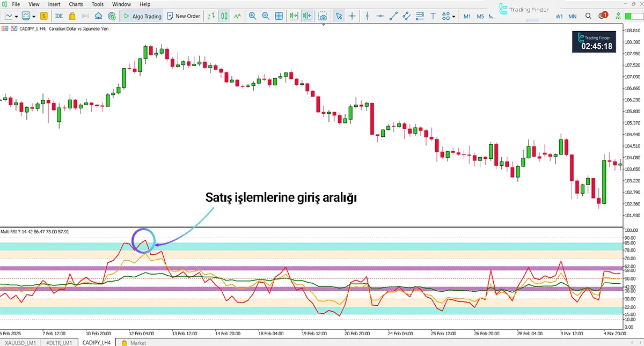Open the line chart type dropdown
Image resolution: width=644 pixels, height=346 pixels.
click(16, 16)
